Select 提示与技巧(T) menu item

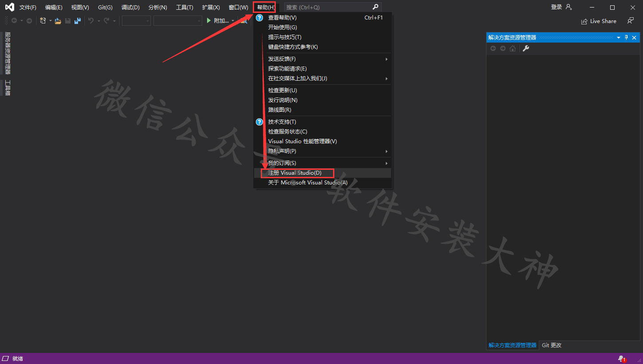(x=322, y=37)
